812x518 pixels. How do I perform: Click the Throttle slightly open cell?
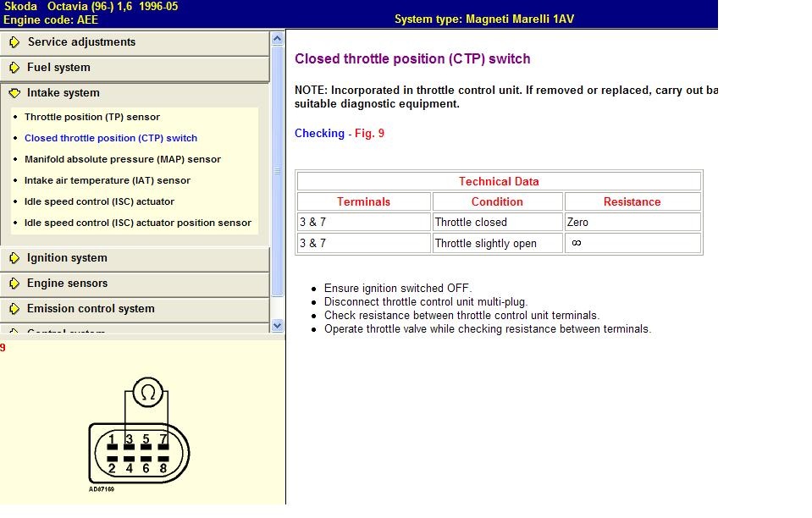497,243
